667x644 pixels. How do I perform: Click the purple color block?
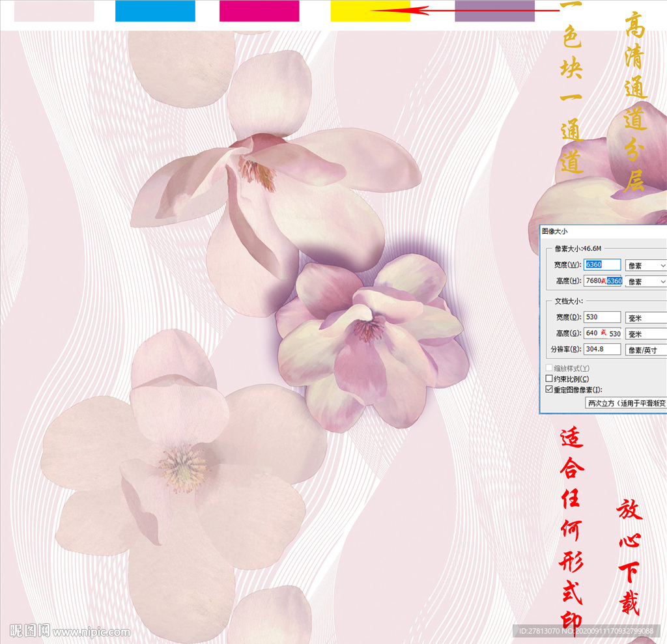(x=494, y=11)
